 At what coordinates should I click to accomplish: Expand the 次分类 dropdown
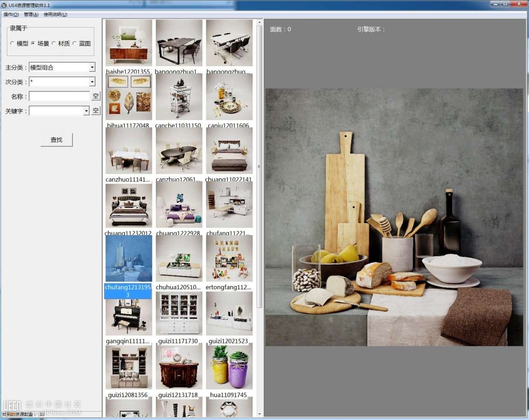click(x=92, y=82)
